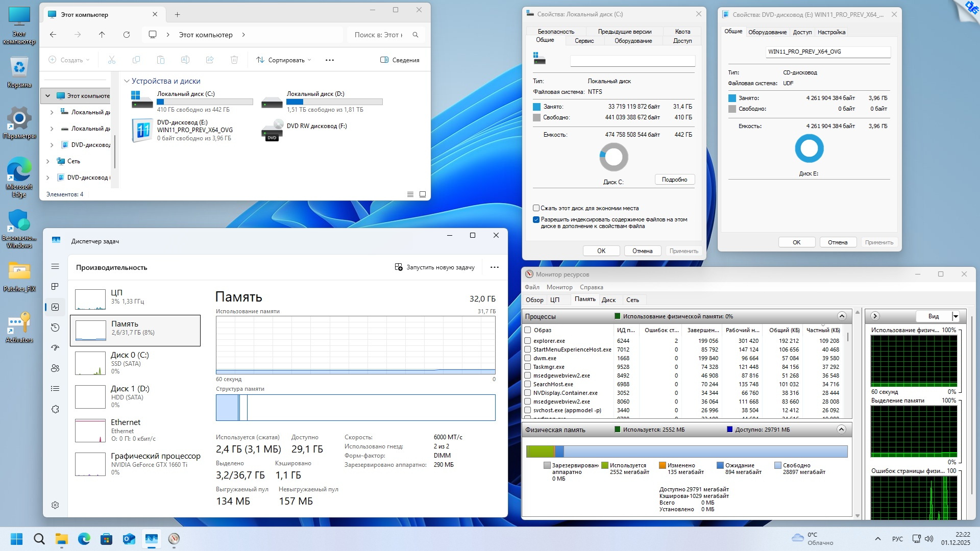Open Task Manager settings gear
980x551 pixels.
click(55, 505)
